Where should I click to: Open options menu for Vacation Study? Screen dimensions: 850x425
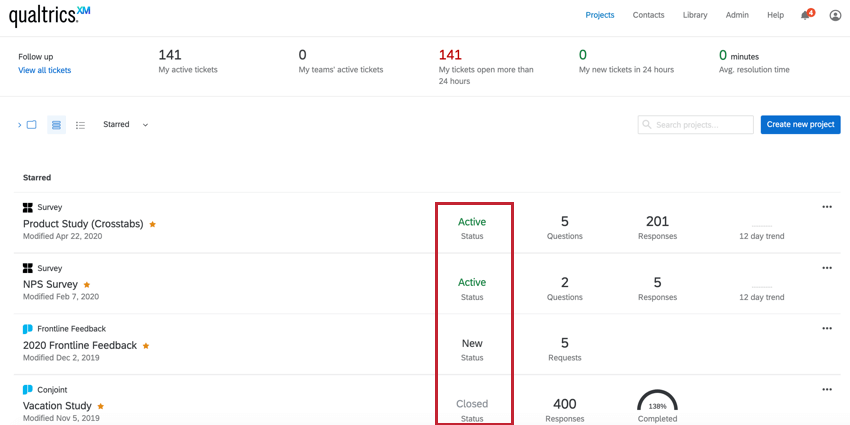tap(827, 389)
